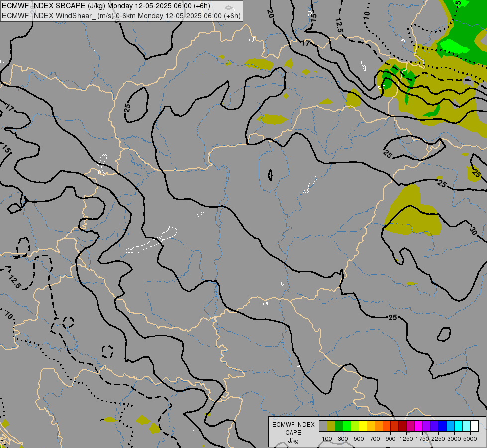Click the gray swatch in the CAPE legend
This screenshot has width=487, height=448.
pyautogui.click(x=323, y=426)
